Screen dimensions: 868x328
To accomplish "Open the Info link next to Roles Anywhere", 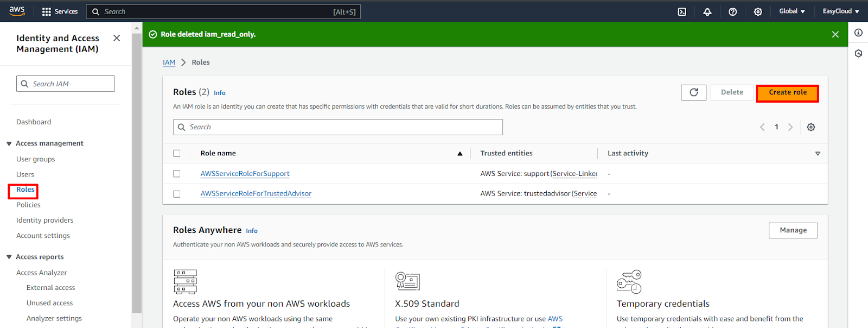I will point(252,231).
